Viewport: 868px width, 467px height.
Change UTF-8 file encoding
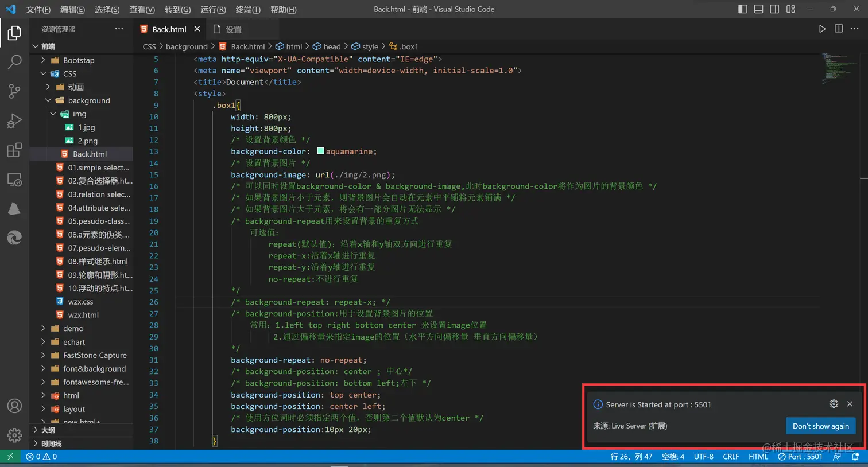pyautogui.click(x=704, y=457)
